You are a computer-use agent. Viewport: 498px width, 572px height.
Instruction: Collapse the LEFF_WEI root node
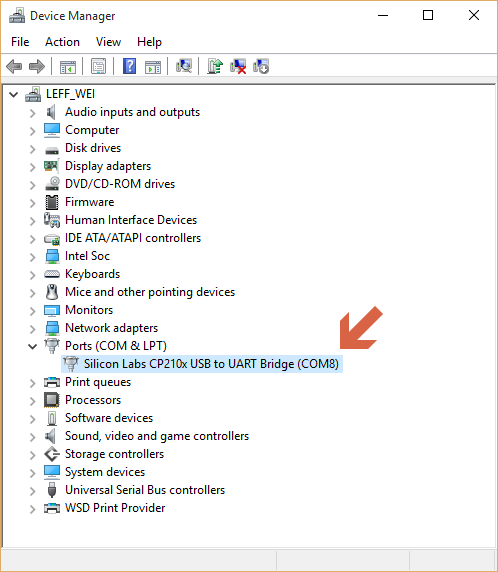tap(14, 94)
